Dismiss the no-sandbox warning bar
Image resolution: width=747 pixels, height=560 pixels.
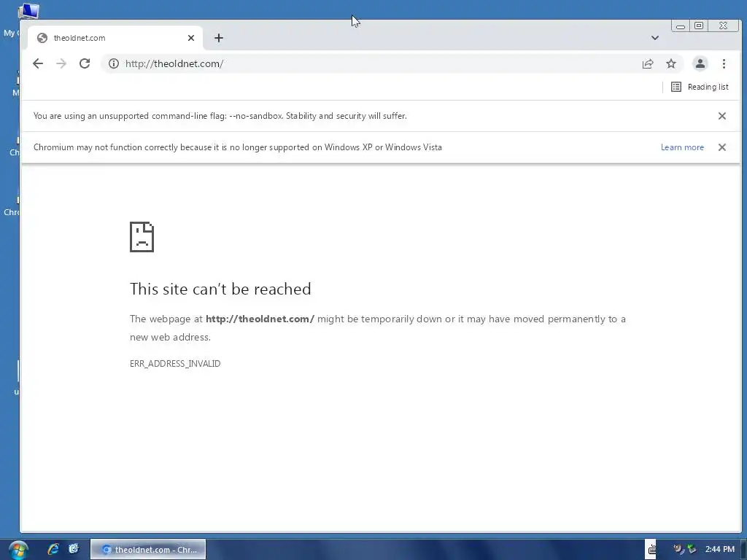pyautogui.click(x=722, y=116)
